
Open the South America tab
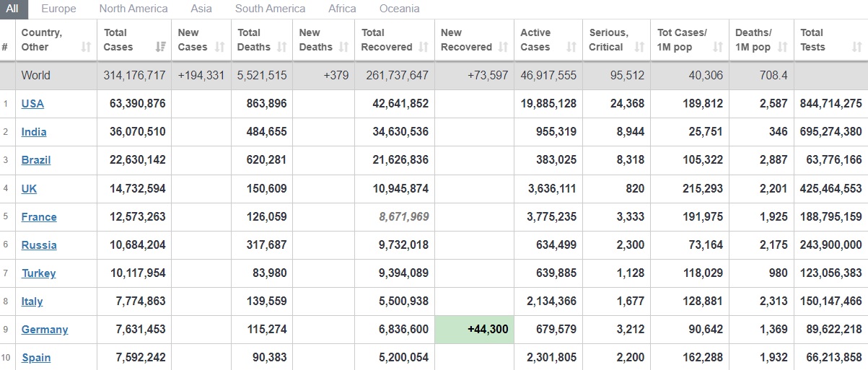270,9
